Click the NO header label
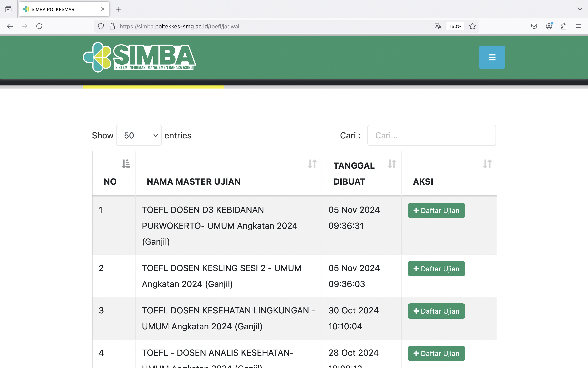Screen dimensions: 588x368 [110, 182]
